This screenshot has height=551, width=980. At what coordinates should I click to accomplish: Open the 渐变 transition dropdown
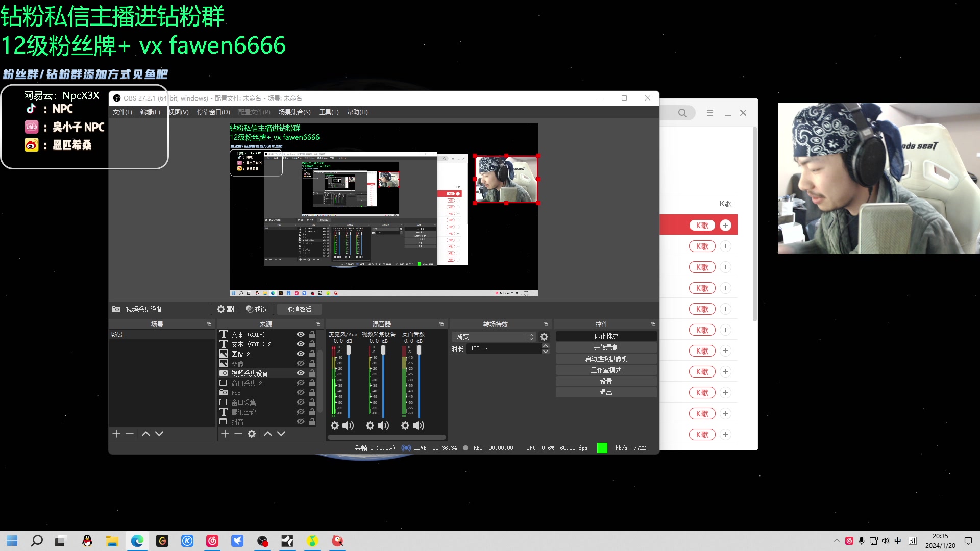point(494,337)
